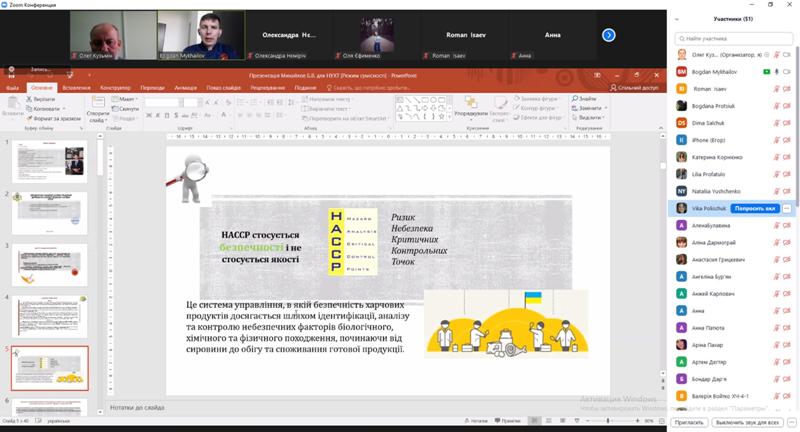
Task: Click the Replace (Замінити) icon
Action: 575,108
